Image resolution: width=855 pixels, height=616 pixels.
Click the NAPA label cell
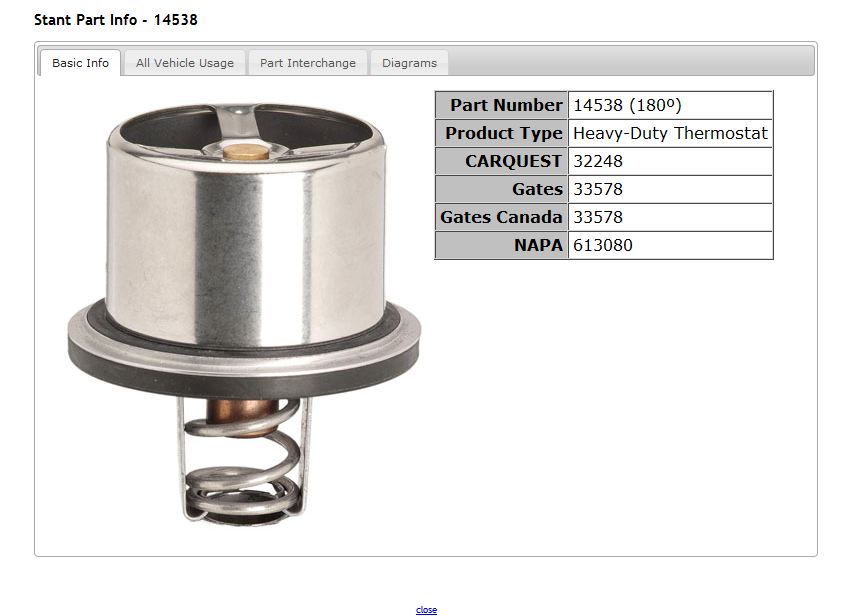click(x=502, y=245)
